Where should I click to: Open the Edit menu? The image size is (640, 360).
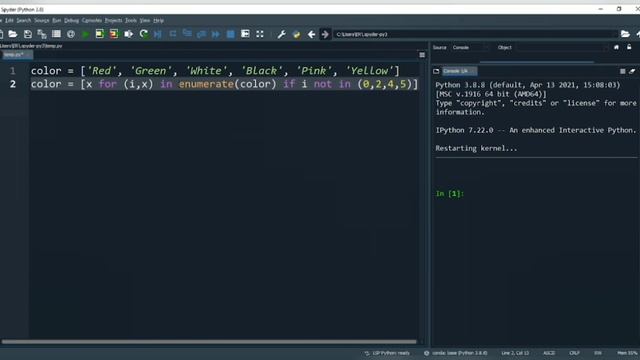(9, 20)
